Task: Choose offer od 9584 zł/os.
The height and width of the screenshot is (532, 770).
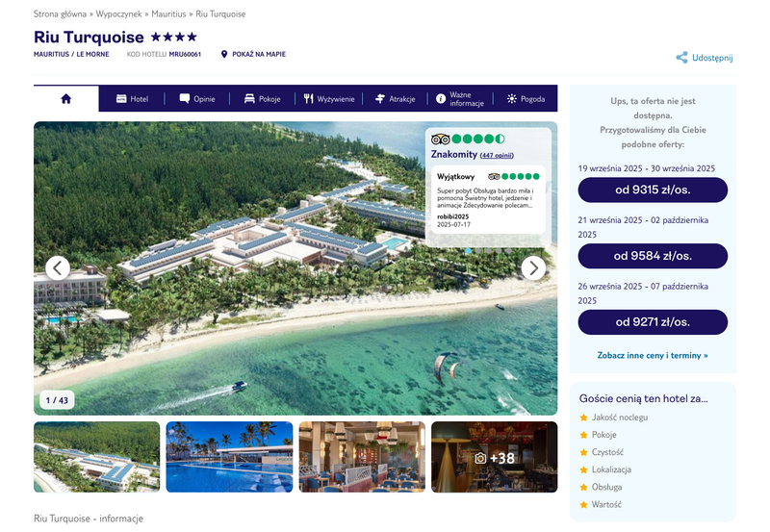Action: pyautogui.click(x=653, y=256)
